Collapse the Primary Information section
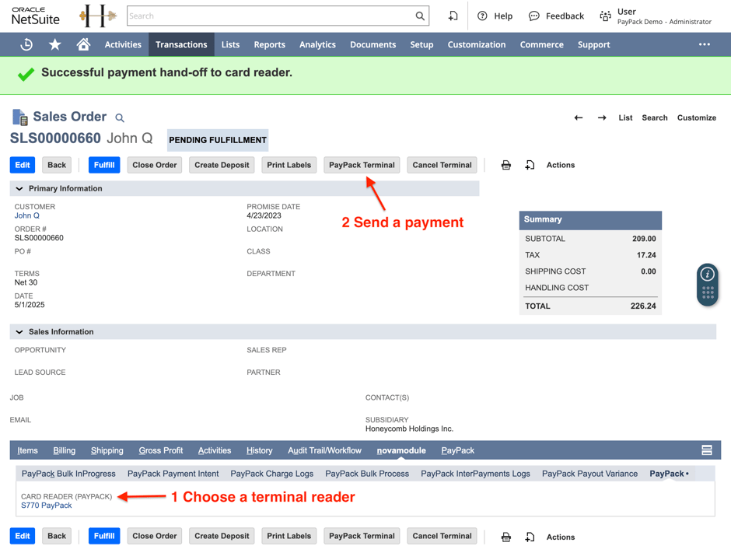The width and height of the screenshot is (731, 560). pos(19,188)
